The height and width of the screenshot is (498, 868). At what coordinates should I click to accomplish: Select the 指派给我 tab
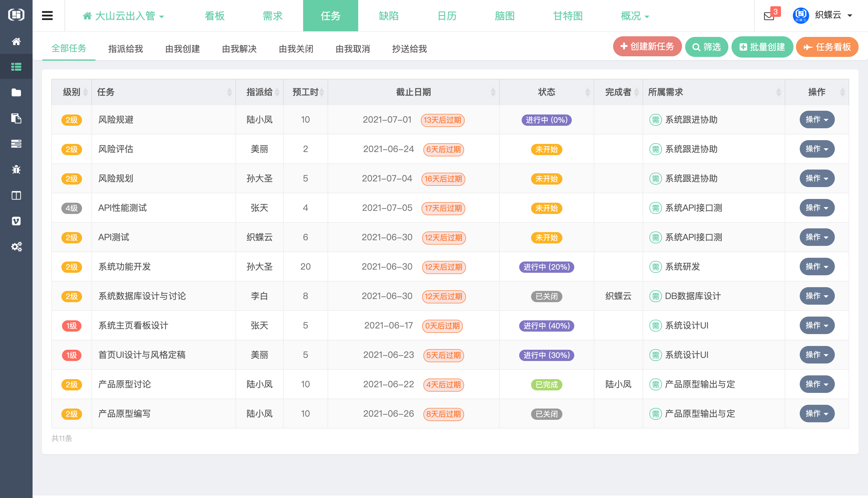(x=125, y=48)
